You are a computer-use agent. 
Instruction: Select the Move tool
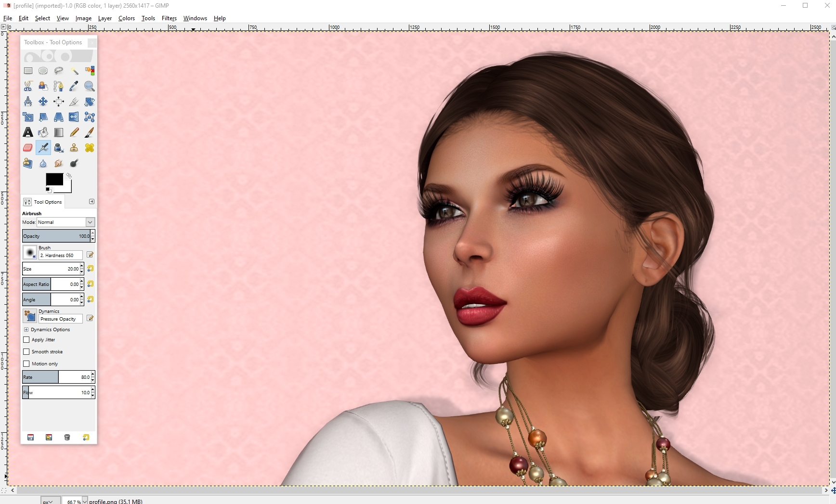43,102
